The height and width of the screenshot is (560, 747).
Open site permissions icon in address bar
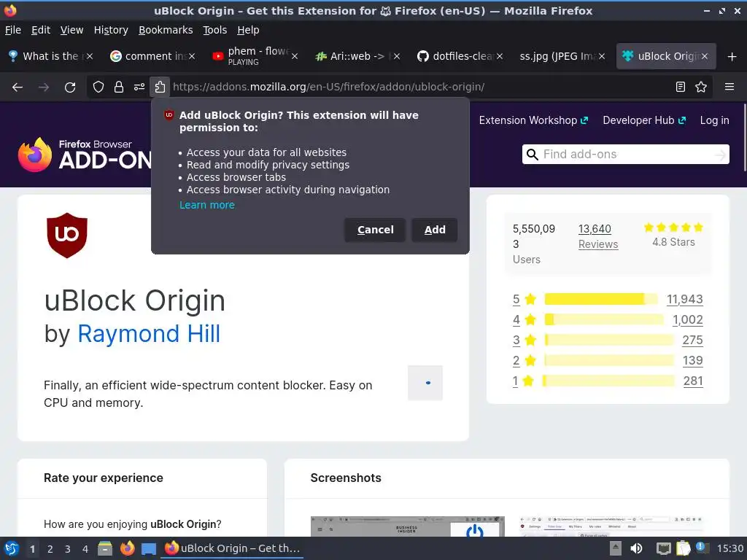point(139,87)
